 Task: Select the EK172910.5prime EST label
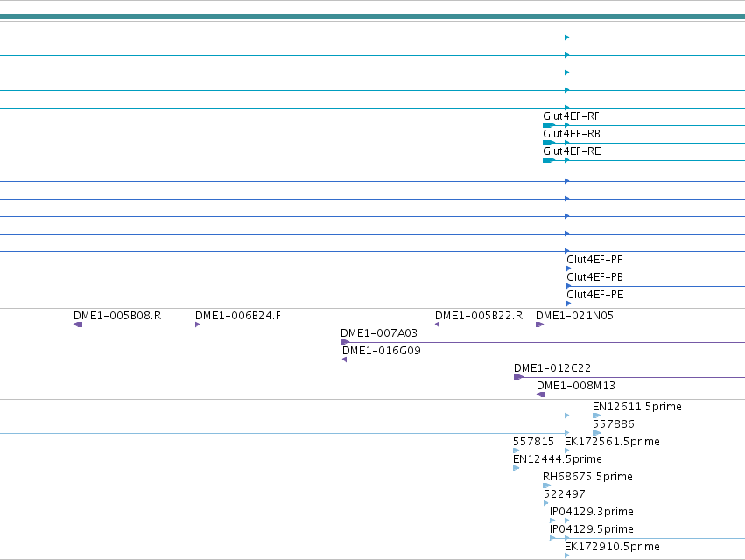point(613,547)
